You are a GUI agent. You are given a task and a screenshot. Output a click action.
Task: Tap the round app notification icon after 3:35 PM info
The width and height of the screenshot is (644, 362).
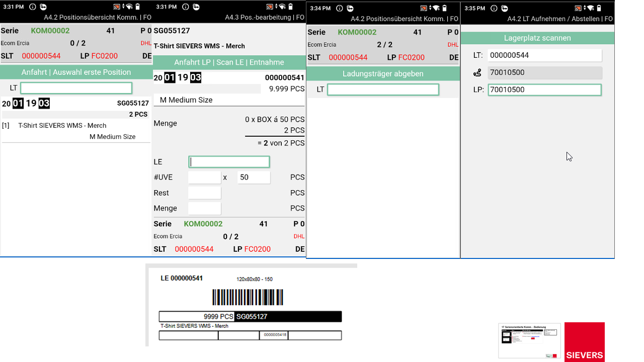pos(505,9)
